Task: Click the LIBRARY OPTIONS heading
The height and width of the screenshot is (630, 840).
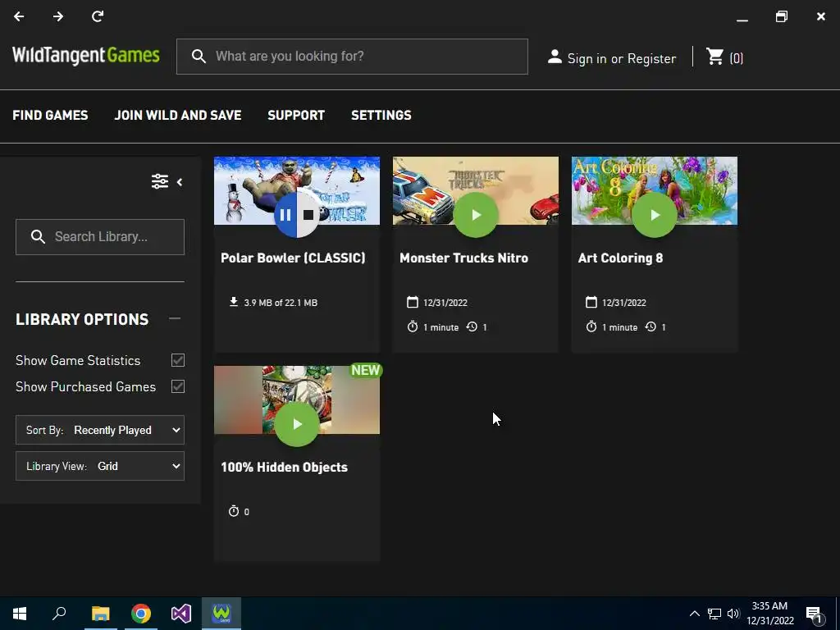Action: pyautogui.click(x=82, y=319)
